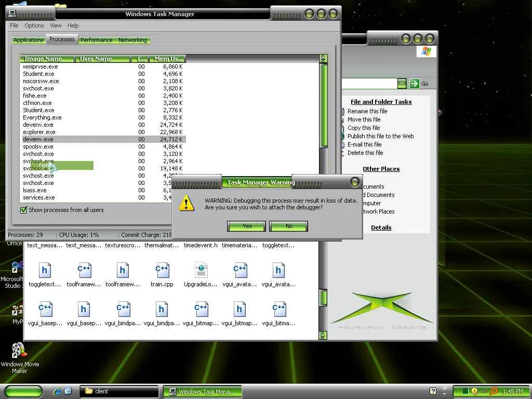Viewport: 532px width, 399px height.
Task: Click Windows Task Manager taskbar button
Action: point(203,392)
